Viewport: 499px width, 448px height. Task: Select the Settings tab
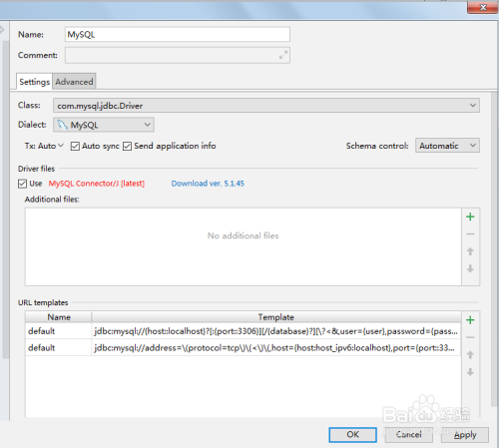[x=34, y=82]
